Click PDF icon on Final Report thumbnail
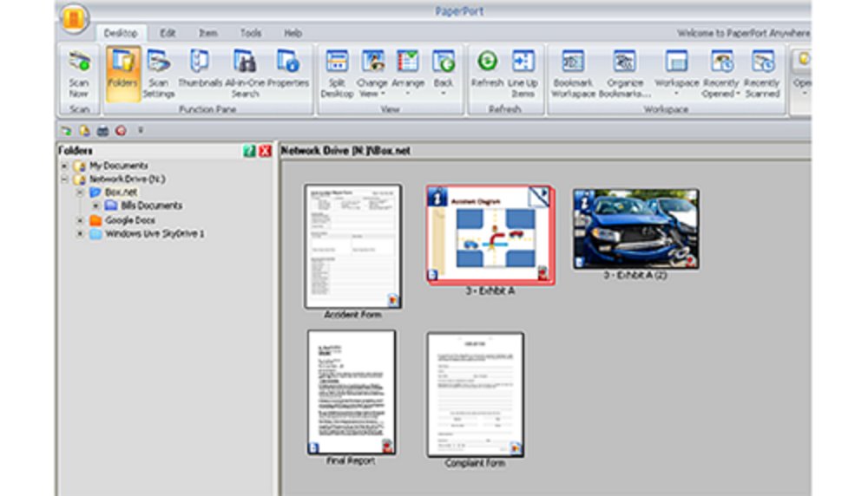The image size is (868, 496). pyautogui.click(x=387, y=446)
